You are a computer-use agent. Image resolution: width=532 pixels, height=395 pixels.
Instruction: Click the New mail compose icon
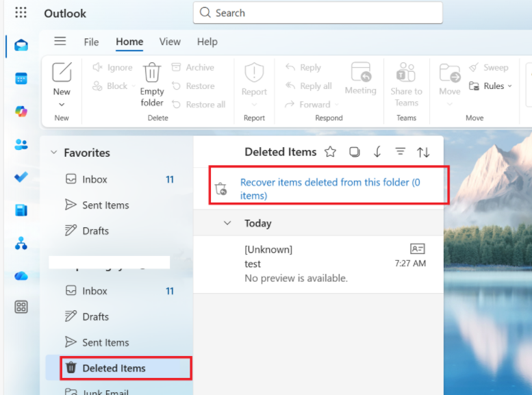pyautogui.click(x=62, y=72)
